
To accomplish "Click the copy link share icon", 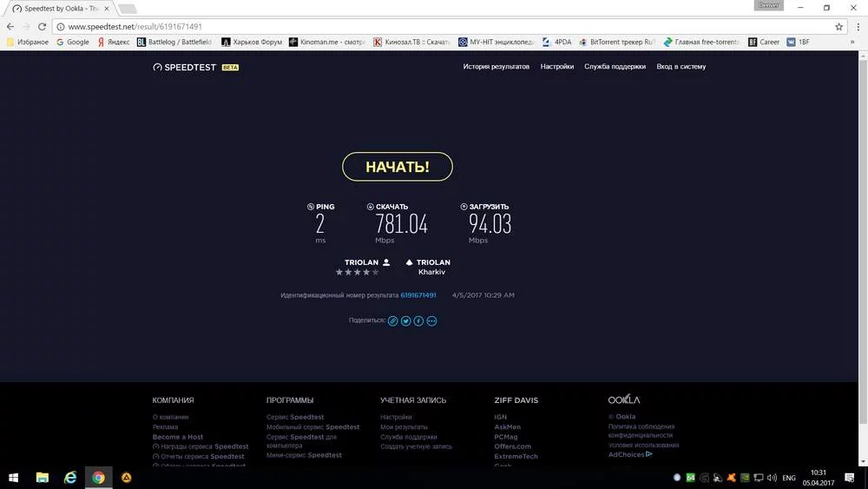I will (x=392, y=320).
